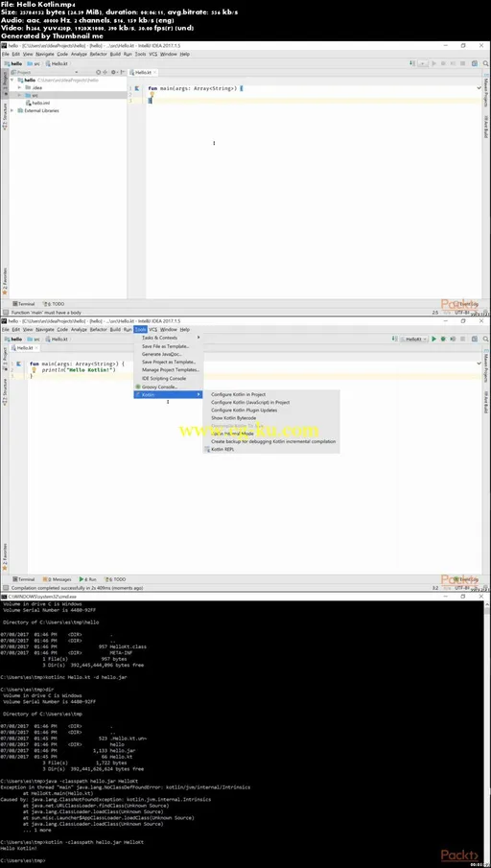The height and width of the screenshot is (868, 491).
Task: Open Terminal in IDE with Project tree
Action: (24, 304)
